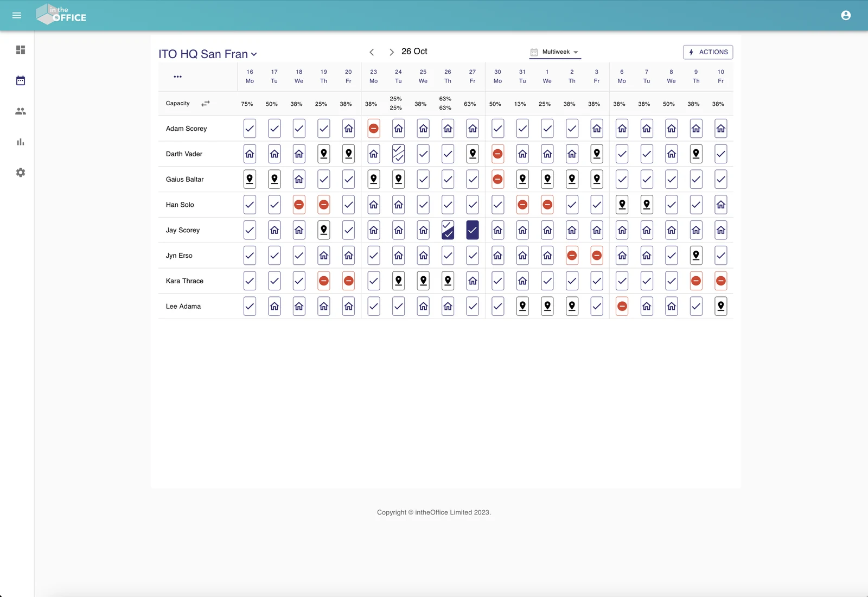Screen dimensions: 868x597
Task: Open the user account profile icon
Action: 846,15
